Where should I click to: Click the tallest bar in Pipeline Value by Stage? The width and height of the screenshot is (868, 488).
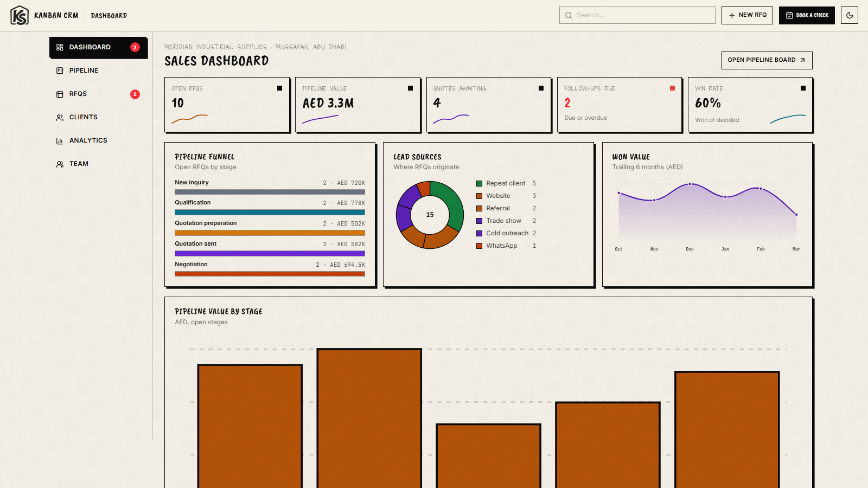tap(369, 418)
